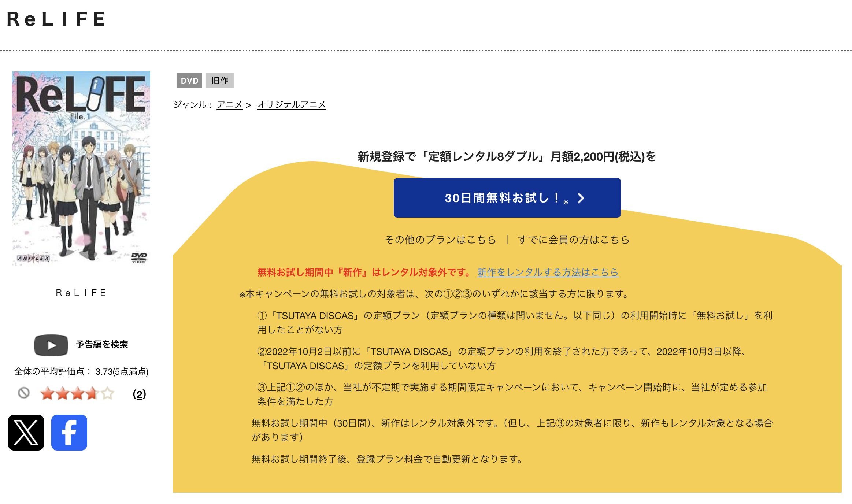Click the fourth half-filled rating star
The image size is (852, 504).
(x=92, y=393)
